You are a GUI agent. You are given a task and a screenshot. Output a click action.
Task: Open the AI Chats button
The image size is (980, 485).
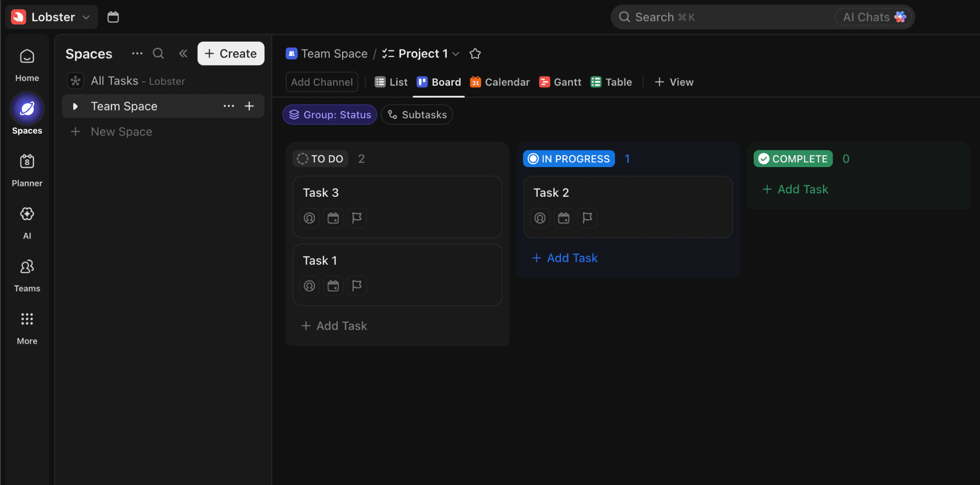[874, 17]
